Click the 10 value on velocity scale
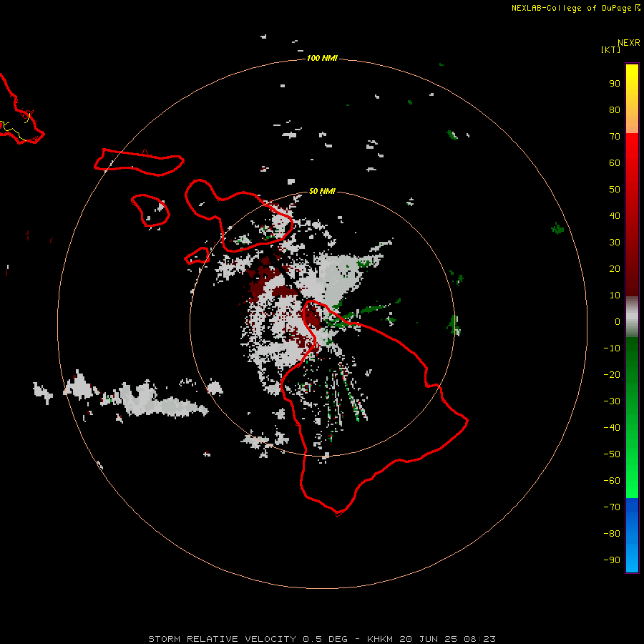 tap(615, 296)
